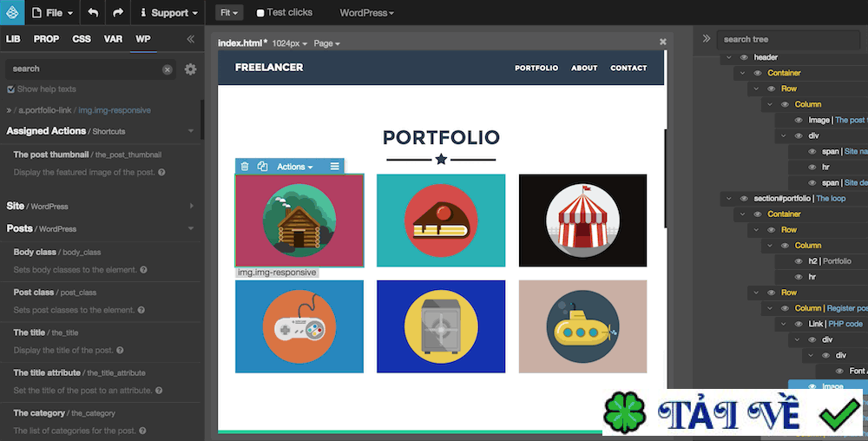Click the PORTFOLIO nav link

[536, 68]
